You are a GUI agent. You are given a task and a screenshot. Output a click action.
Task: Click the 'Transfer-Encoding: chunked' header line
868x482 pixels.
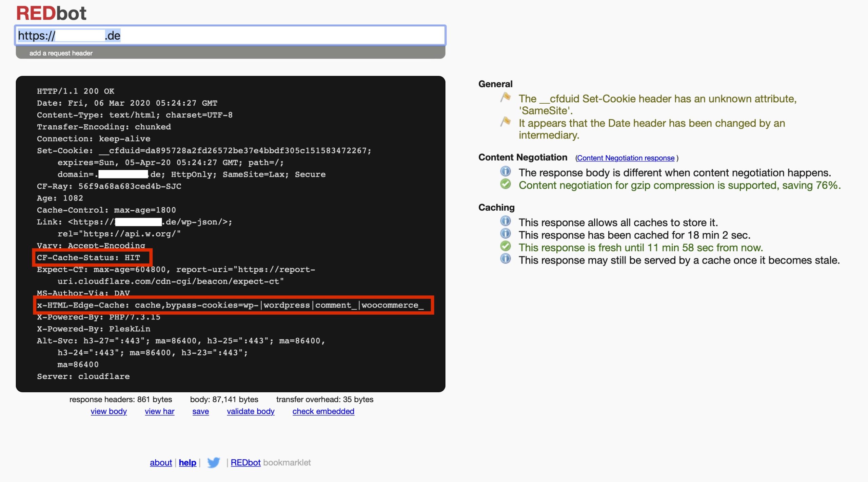104,127
